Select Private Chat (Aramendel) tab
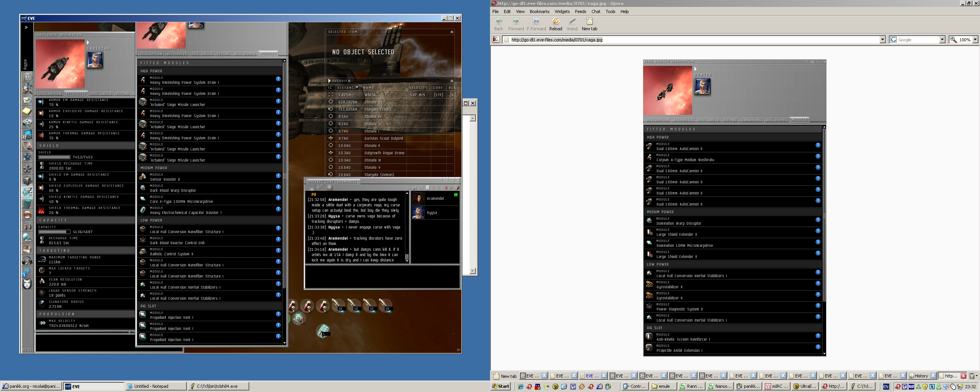This screenshot has height=392, width=980. pos(333,182)
